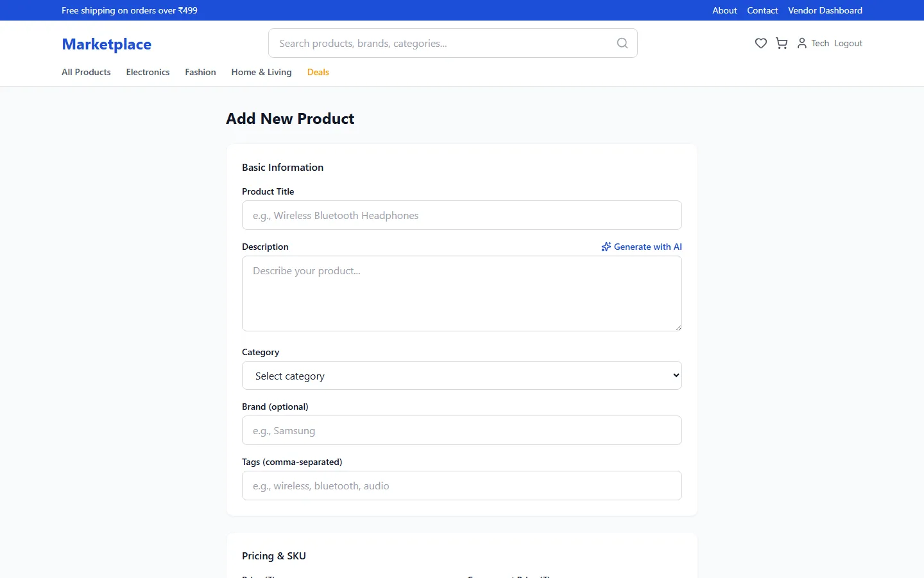This screenshot has width=924, height=578.
Task: Click the Add New Product heading
Action: pos(290,119)
